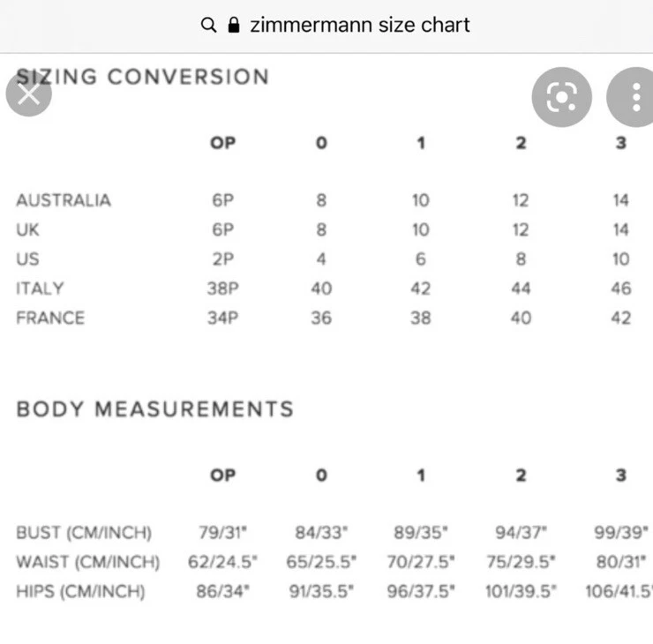This screenshot has width=653, height=644.
Task: Select the 'SIZING CONVERSION' heading text
Action: (x=142, y=77)
